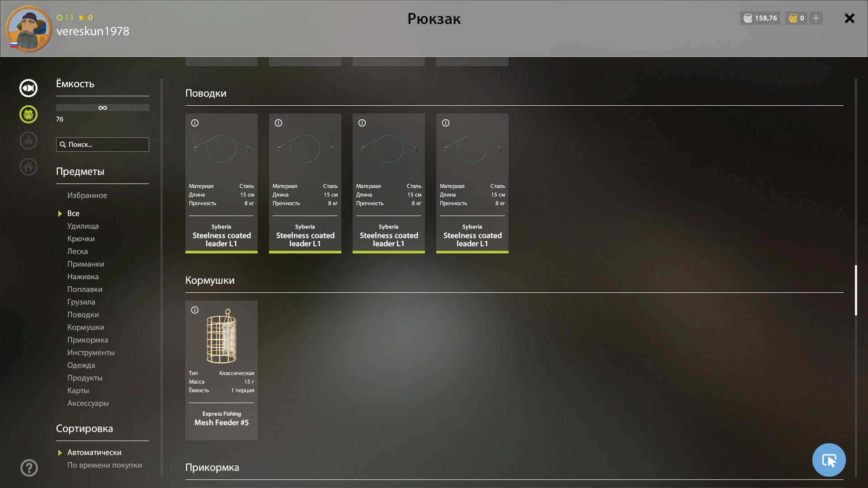Show info for Mesh Feeder #5
This screenshot has width=868, height=488.
[x=195, y=310]
